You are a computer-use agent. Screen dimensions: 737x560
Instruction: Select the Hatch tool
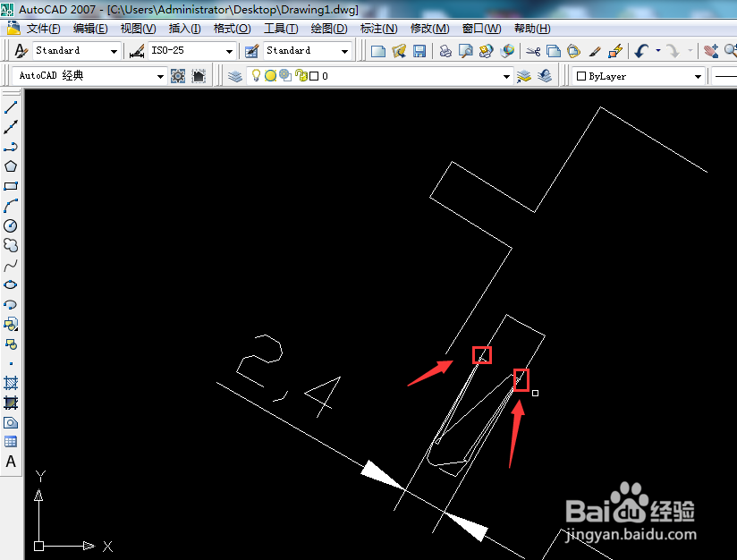point(11,383)
